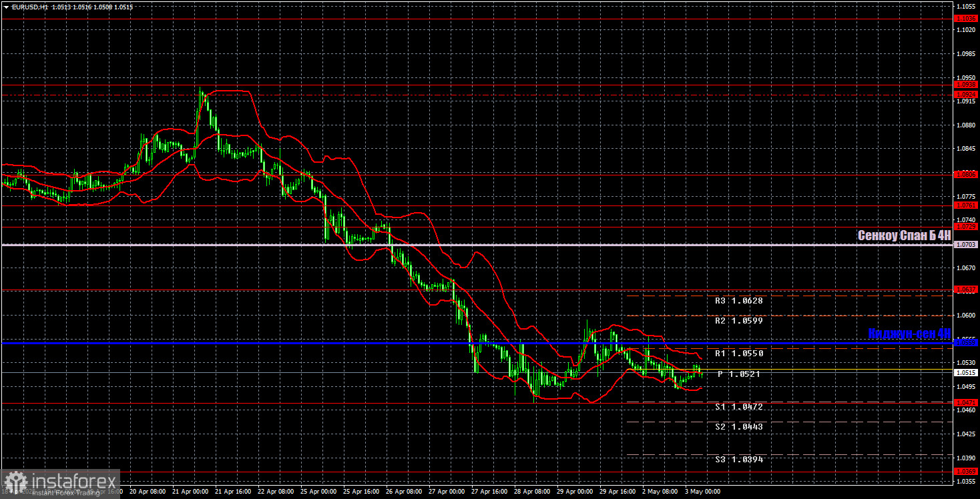Screen dimensions: 980x499
Task: Click the '2 May 08:00' time label
Action: [661, 492]
